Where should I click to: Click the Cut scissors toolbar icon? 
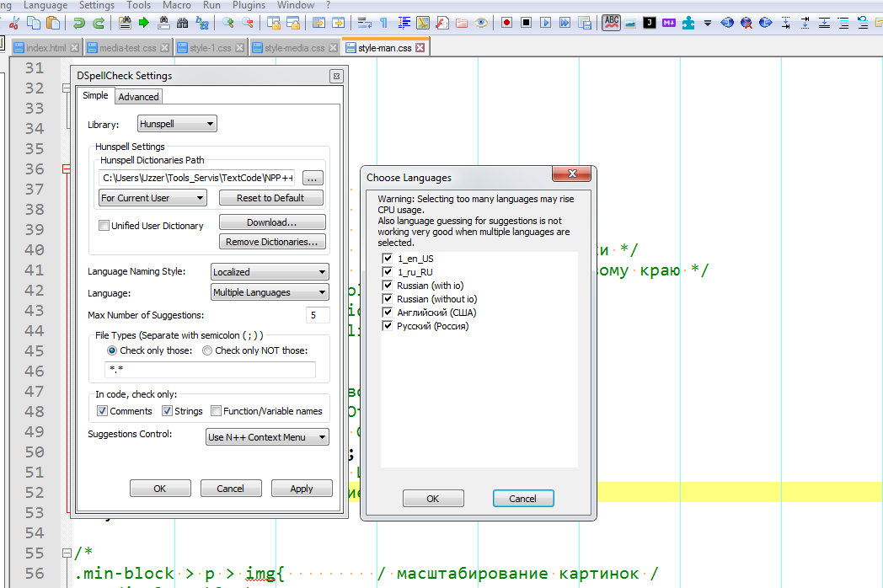14,23
